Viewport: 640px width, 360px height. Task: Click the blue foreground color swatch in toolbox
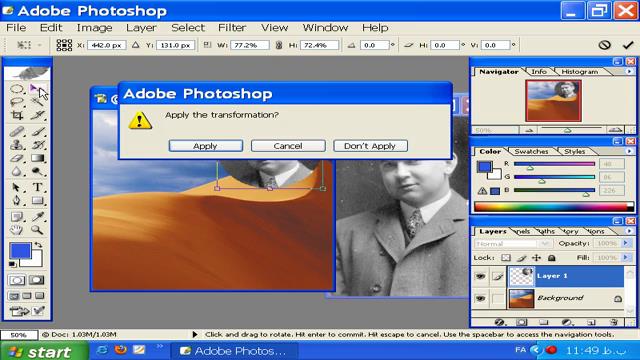click(20, 251)
